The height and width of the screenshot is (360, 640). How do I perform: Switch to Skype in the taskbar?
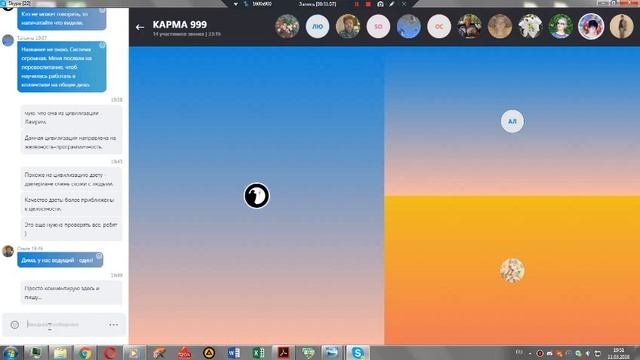(358, 353)
